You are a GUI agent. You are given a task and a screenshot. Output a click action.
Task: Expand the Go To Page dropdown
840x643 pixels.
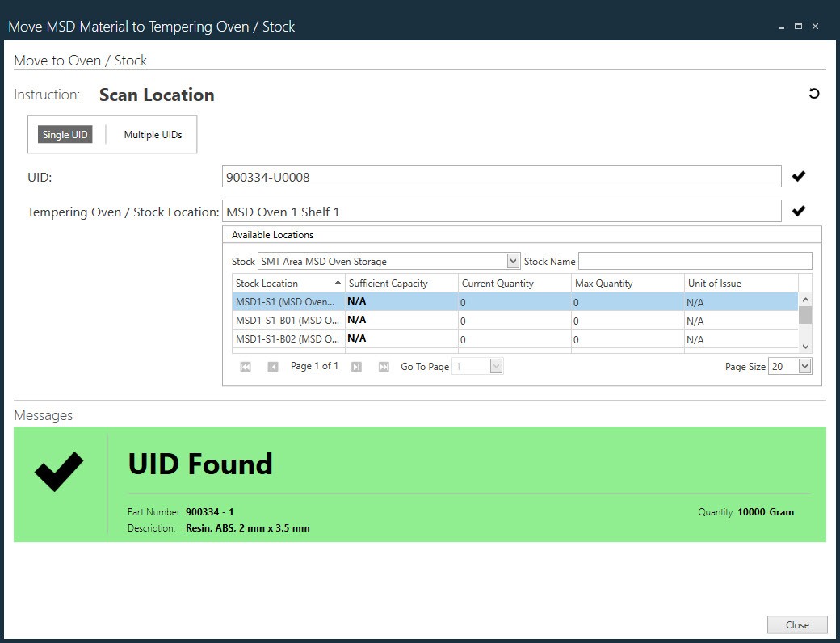[x=496, y=367]
